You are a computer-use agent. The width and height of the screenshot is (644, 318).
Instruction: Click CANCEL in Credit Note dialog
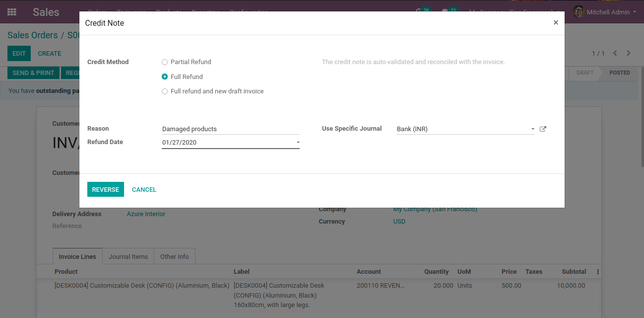[x=144, y=189]
